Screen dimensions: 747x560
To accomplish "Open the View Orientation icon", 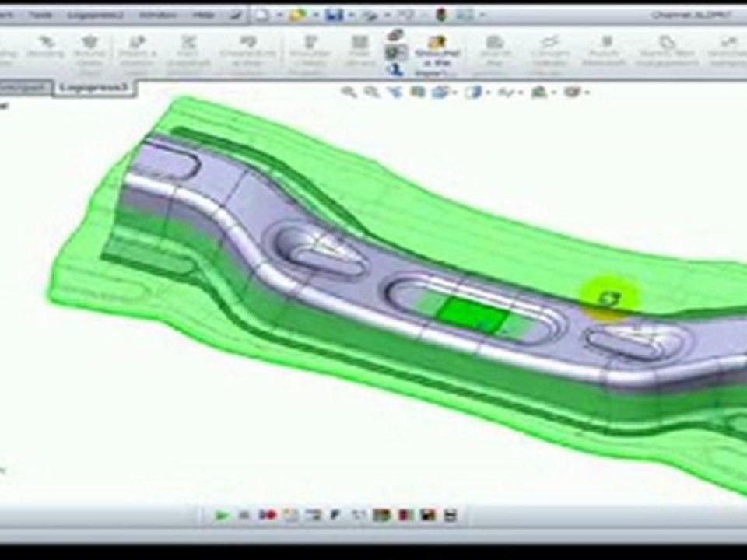I will [439, 92].
